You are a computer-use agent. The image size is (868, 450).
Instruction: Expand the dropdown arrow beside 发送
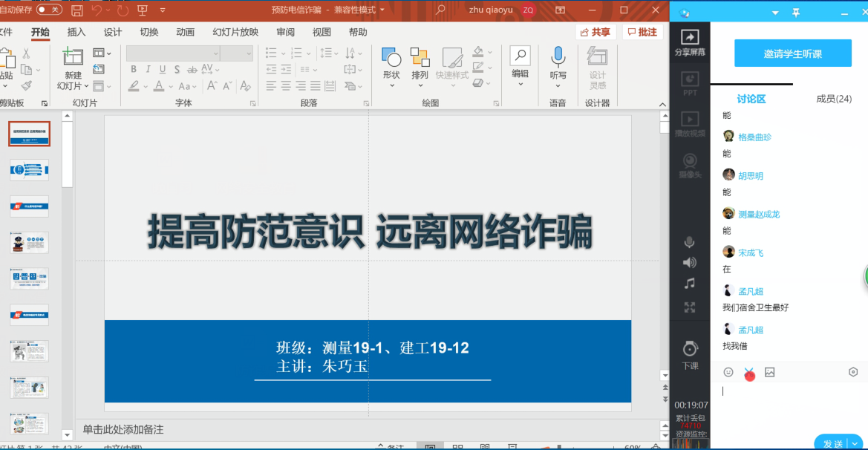pyautogui.click(x=855, y=443)
